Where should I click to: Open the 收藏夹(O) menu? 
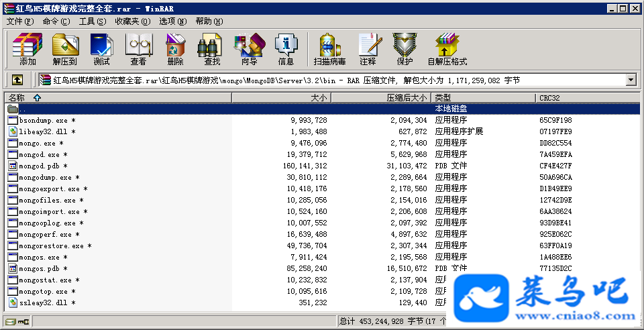pyautogui.click(x=133, y=21)
